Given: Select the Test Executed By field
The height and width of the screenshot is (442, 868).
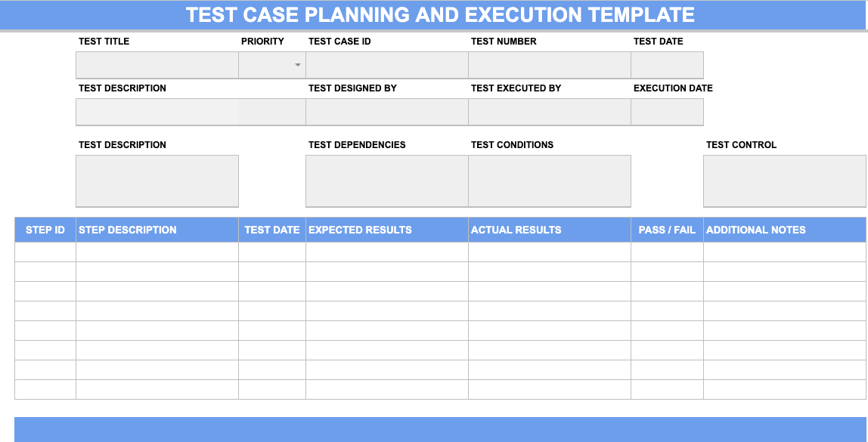Looking at the screenshot, I should [549, 112].
